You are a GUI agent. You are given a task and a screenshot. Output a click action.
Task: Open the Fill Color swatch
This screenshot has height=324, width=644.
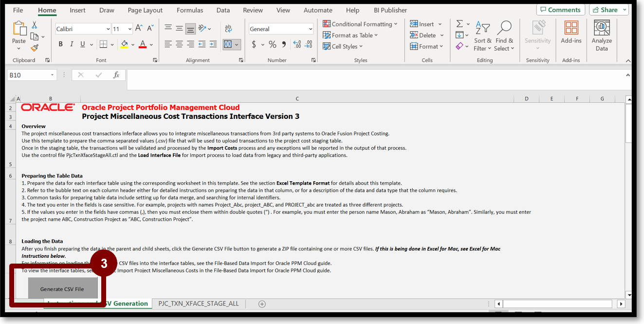tap(124, 44)
